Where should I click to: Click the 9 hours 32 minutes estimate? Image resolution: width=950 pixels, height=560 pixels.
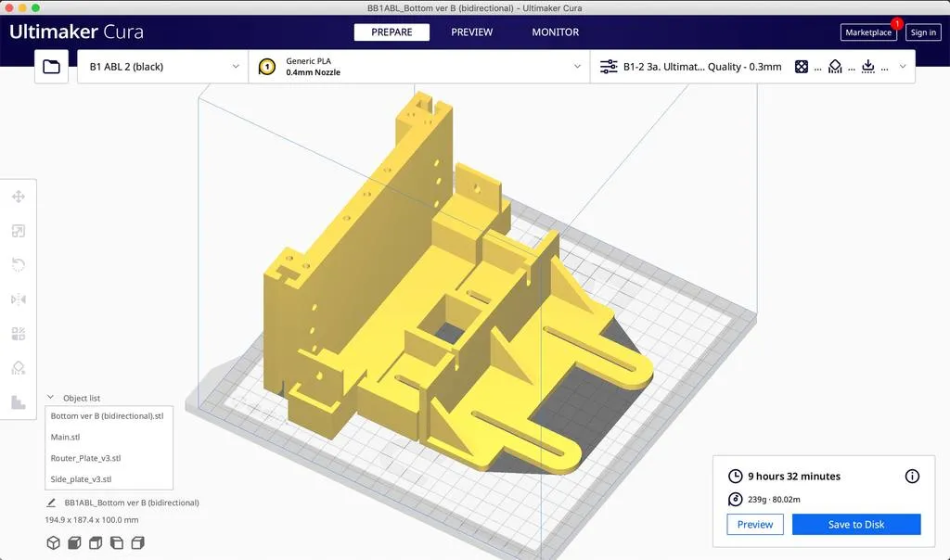coord(794,477)
